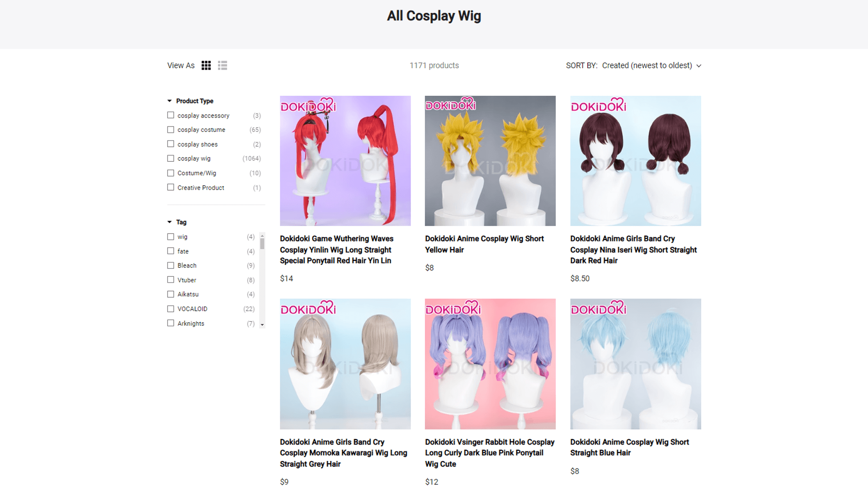This screenshot has width=868, height=488.
Task: Switch to list view layout
Action: pos(222,66)
